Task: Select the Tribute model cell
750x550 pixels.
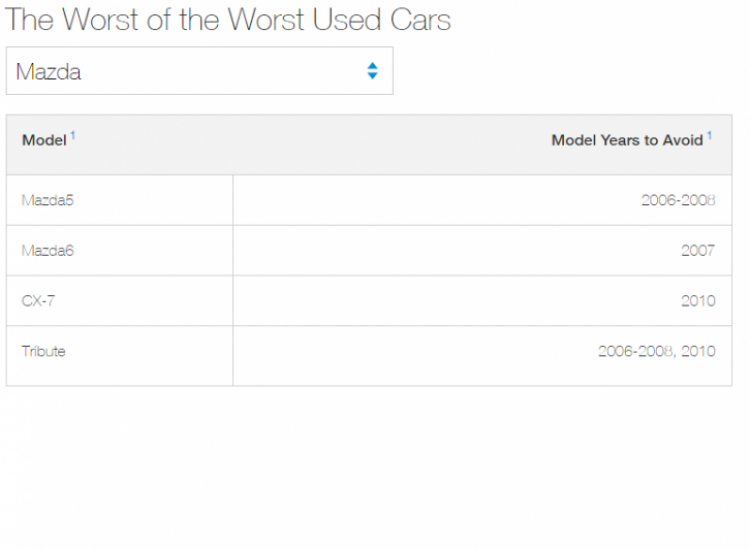Action: point(44,351)
